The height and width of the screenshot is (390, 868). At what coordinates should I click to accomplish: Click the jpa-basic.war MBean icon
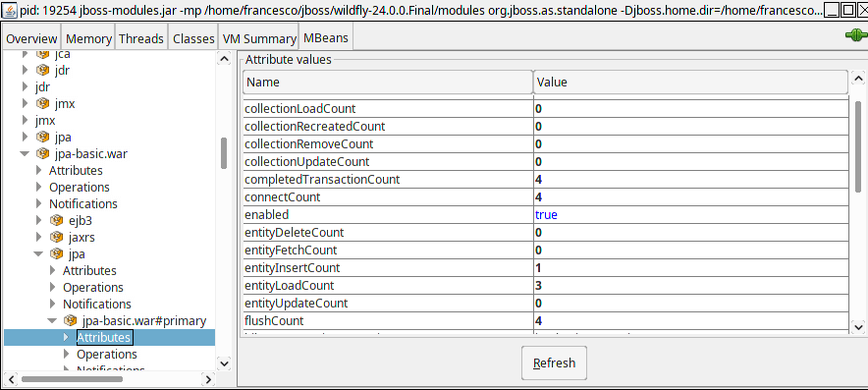pos(42,153)
